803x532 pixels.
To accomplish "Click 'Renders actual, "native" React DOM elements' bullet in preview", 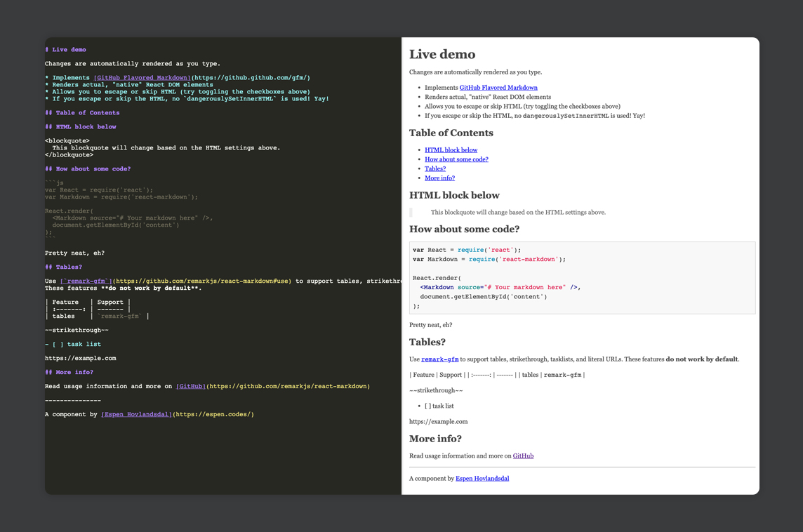I will [x=488, y=97].
